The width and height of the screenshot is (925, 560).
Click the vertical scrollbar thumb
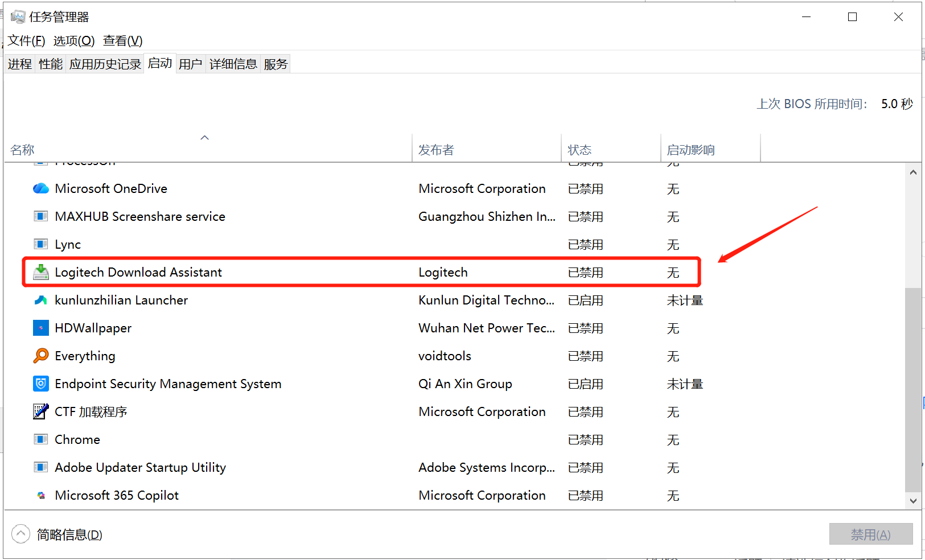(913, 389)
